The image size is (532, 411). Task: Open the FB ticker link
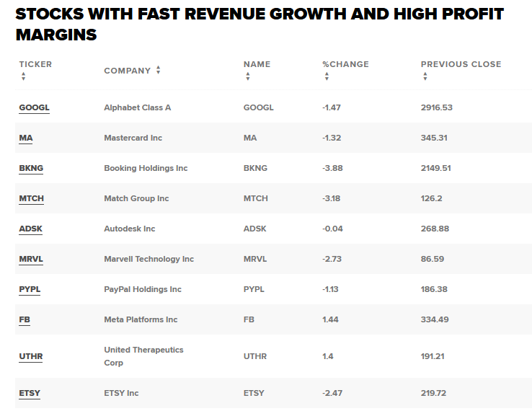pos(25,319)
